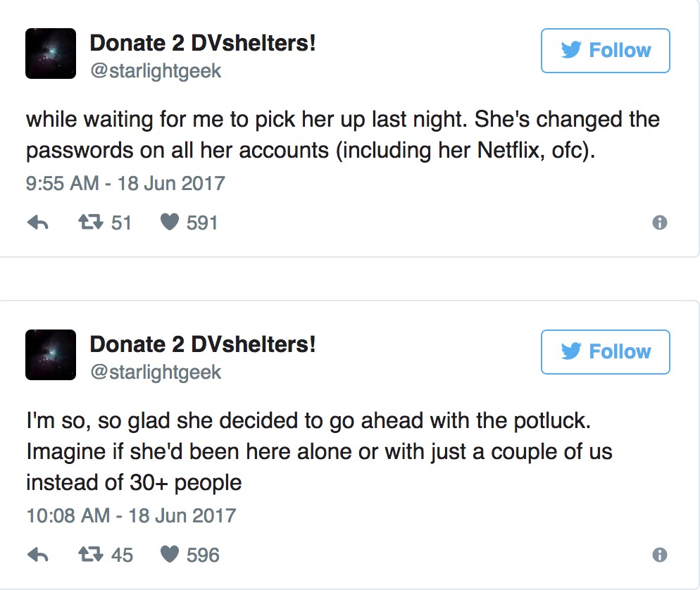Open the 9:55 AM - 18 Jun 2017 timestamp
Image resolution: width=700 pixels, height=590 pixels.
click(x=125, y=184)
